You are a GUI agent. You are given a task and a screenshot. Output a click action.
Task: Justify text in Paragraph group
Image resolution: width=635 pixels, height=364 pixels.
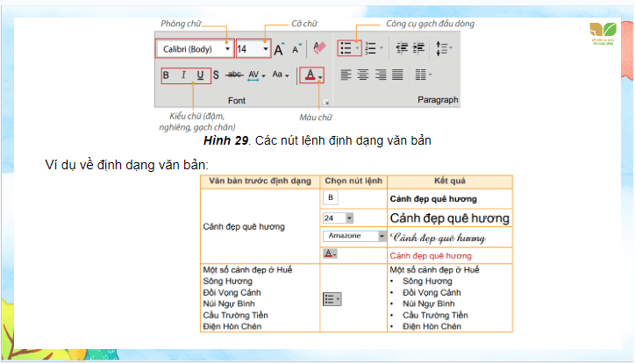click(x=397, y=75)
